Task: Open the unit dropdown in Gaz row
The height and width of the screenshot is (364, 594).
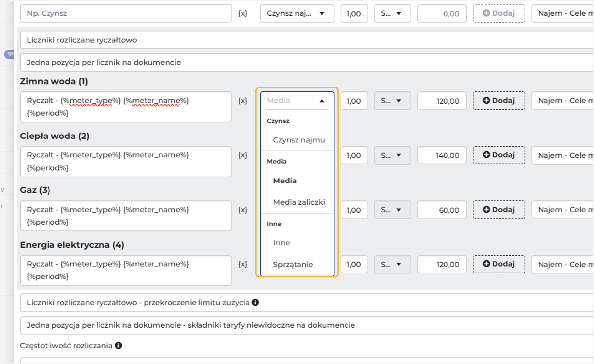Action: (x=393, y=210)
